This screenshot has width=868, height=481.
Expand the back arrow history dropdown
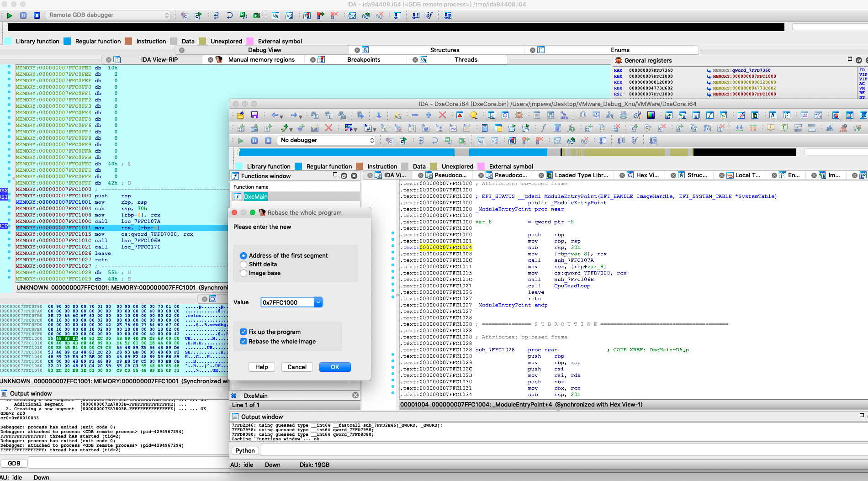click(x=281, y=116)
